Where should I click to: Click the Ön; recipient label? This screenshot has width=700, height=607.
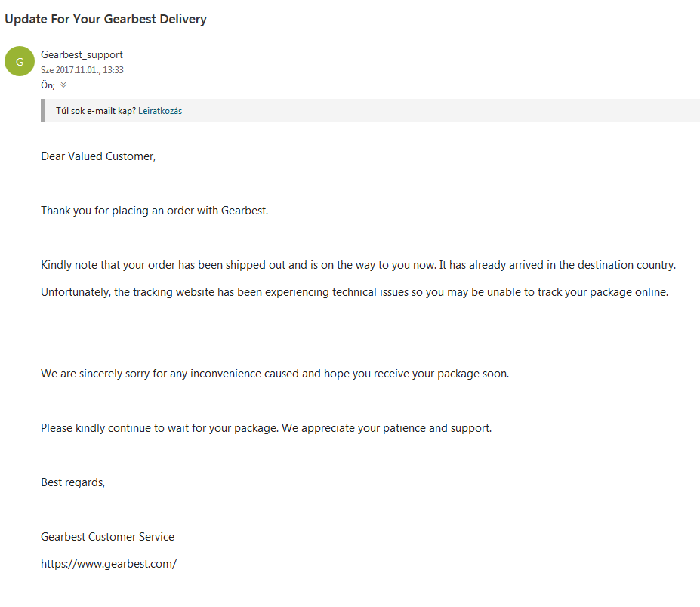[48, 85]
